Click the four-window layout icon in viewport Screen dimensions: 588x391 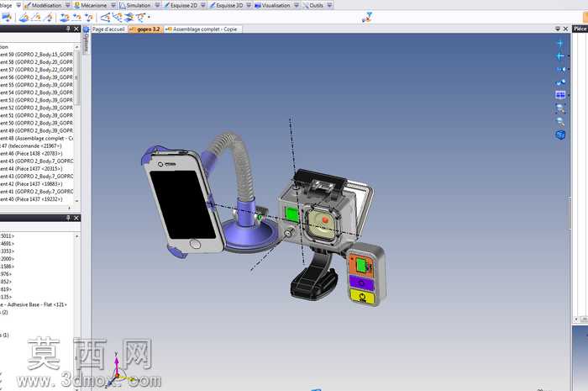560,94
